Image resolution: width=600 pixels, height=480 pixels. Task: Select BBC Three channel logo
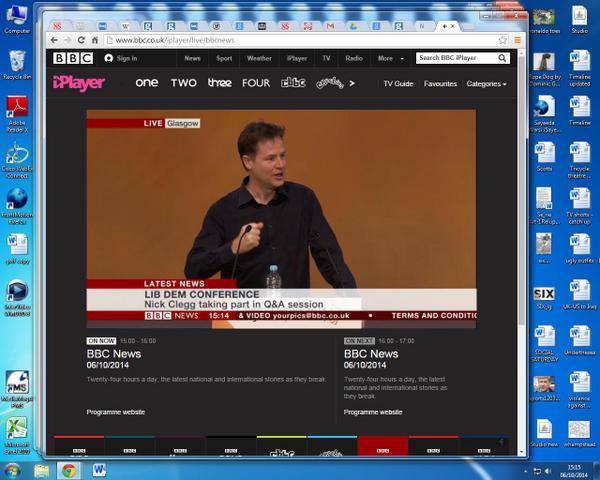[x=220, y=83]
